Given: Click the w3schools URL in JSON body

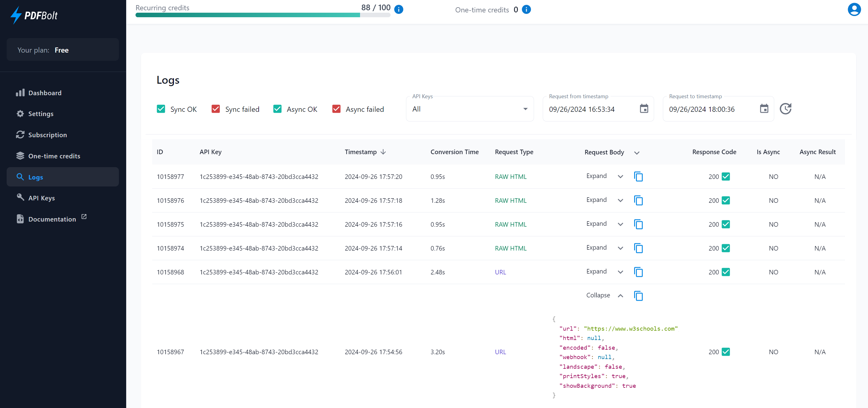Looking at the screenshot, I should point(631,329).
